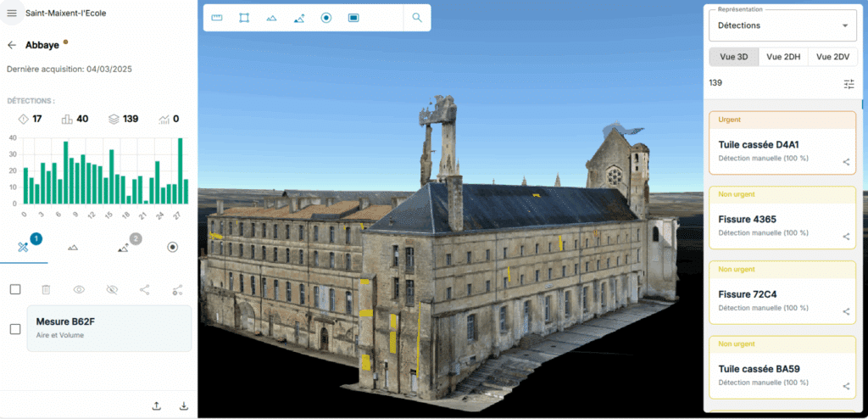Click the Abbaye site name
The height and width of the screenshot is (419, 868).
pyautogui.click(x=42, y=46)
